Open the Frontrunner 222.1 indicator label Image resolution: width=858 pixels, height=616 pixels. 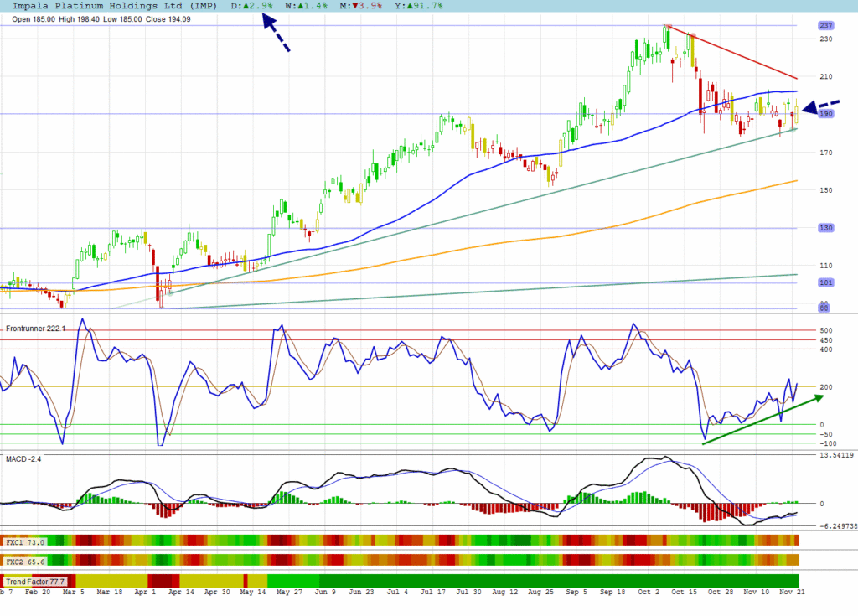35,329
